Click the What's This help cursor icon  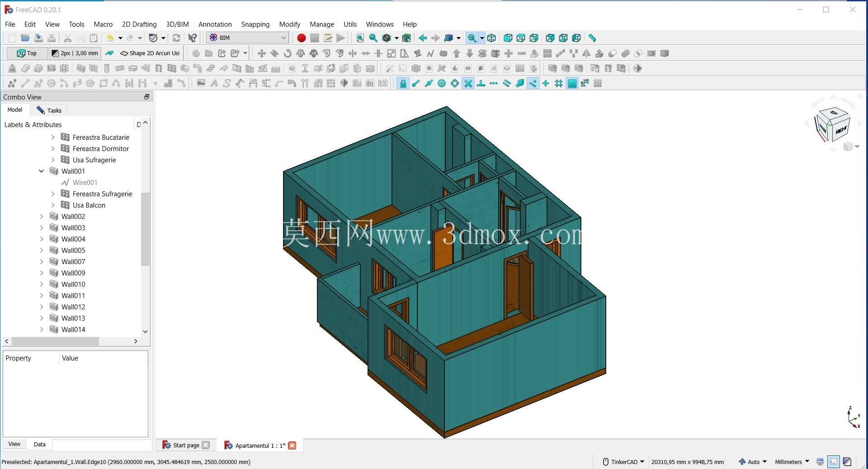[x=193, y=38]
